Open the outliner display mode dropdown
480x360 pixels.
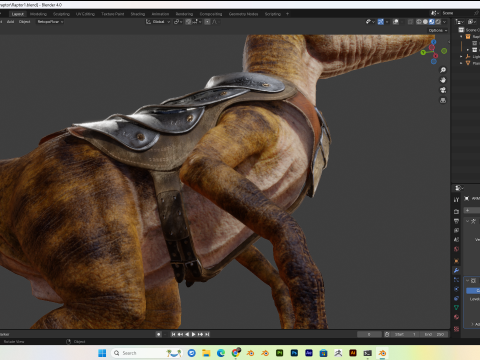[460, 22]
